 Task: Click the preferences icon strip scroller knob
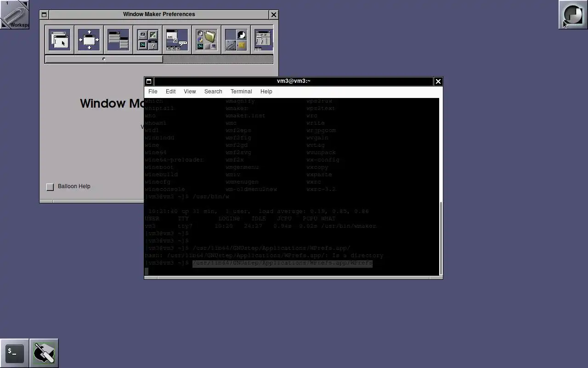click(x=104, y=59)
